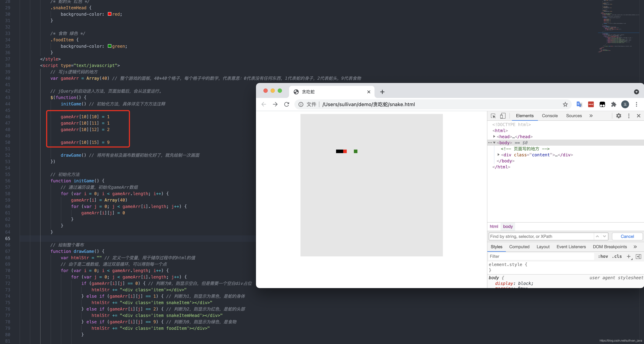The image size is (644, 344).
Task: Click the closing </html> tag node
Action: [x=501, y=167]
